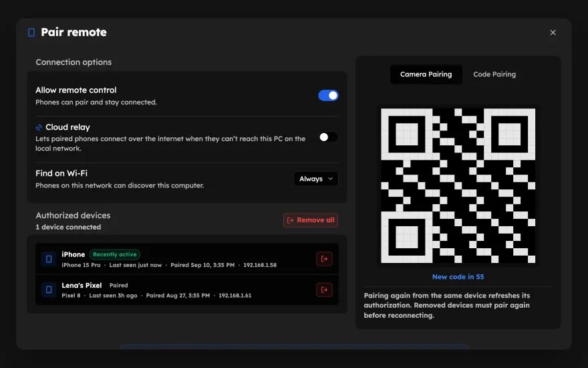The width and height of the screenshot is (588, 368).
Task: Click the Cloud relay icon
Action: click(x=39, y=127)
